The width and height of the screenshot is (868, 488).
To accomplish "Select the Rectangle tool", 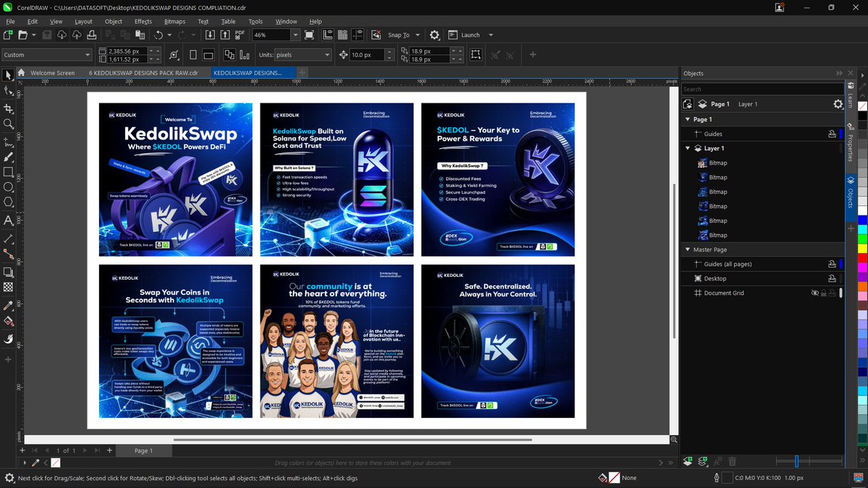I will (x=8, y=172).
